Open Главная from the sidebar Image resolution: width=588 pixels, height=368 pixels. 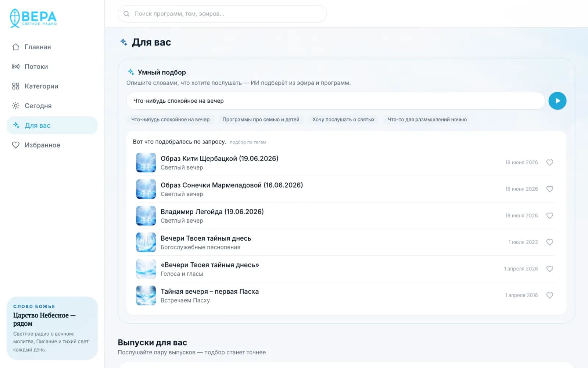52,47
